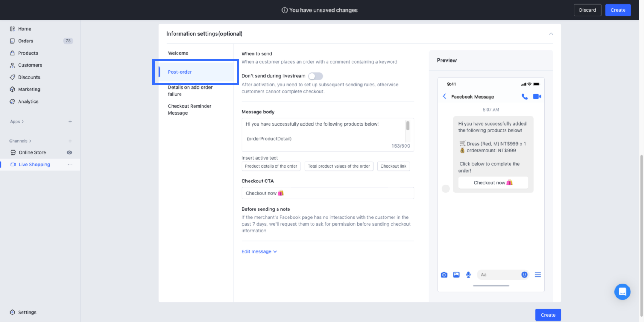Open Checkout Reminder Message tab

(x=189, y=110)
